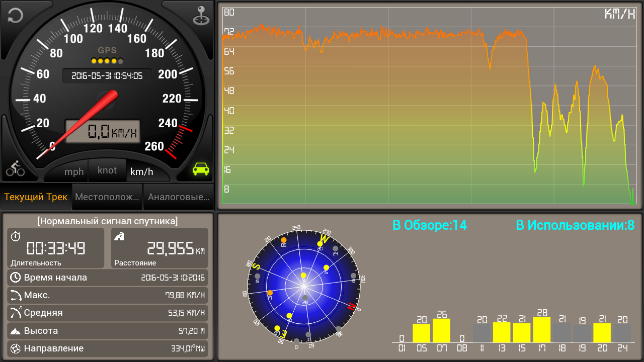Tap the reset arrow icon on speedometer

[15, 15]
